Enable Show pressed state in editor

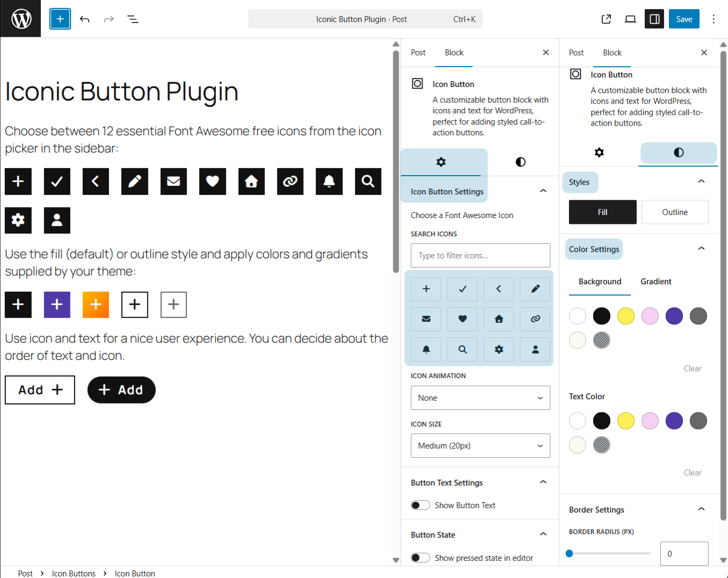[x=420, y=558]
